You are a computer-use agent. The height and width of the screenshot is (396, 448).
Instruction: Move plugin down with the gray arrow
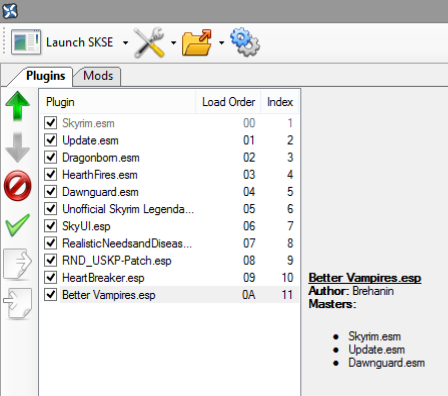[x=18, y=147]
